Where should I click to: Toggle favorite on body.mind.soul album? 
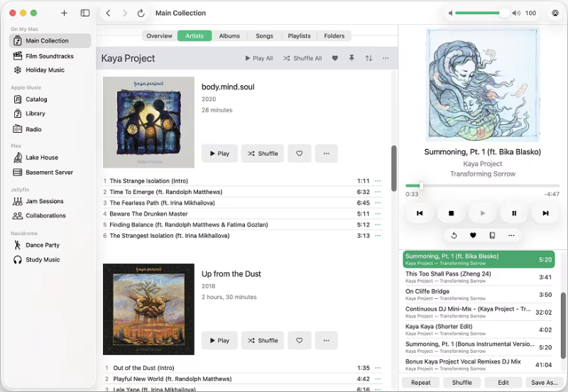point(299,153)
